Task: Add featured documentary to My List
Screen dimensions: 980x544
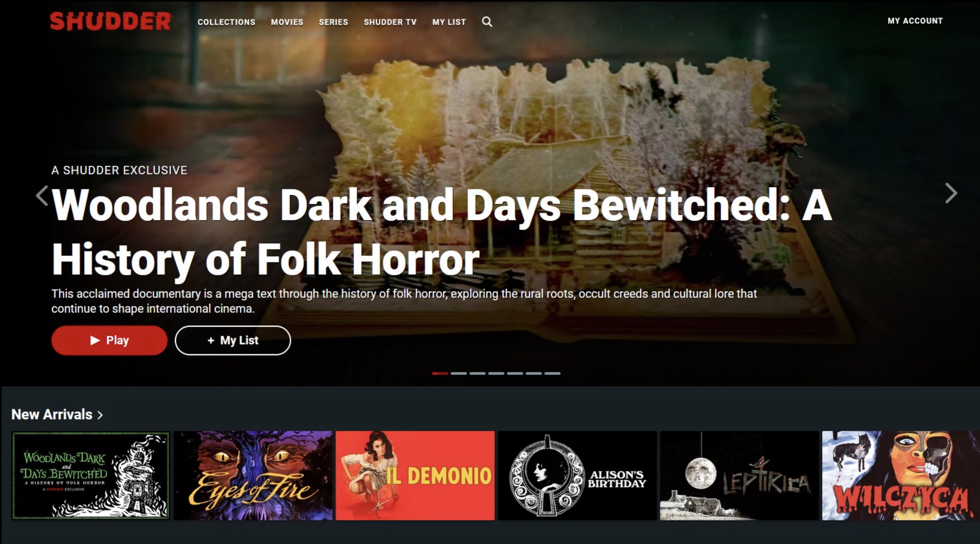Action: (x=233, y=340)
